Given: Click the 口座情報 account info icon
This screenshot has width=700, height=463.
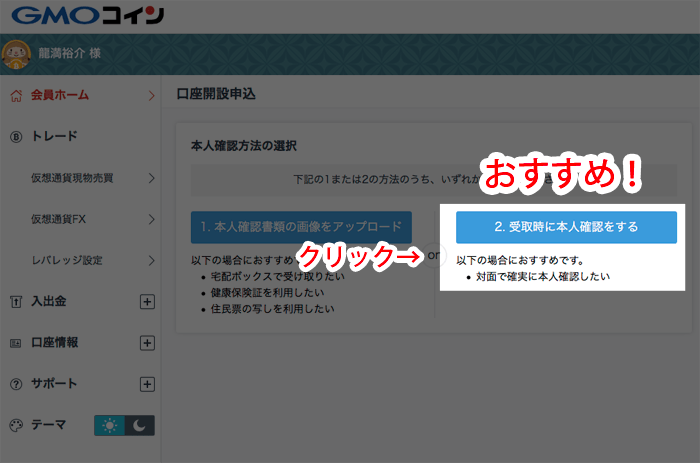Looking at the screenshot, I should click(15, 343).
